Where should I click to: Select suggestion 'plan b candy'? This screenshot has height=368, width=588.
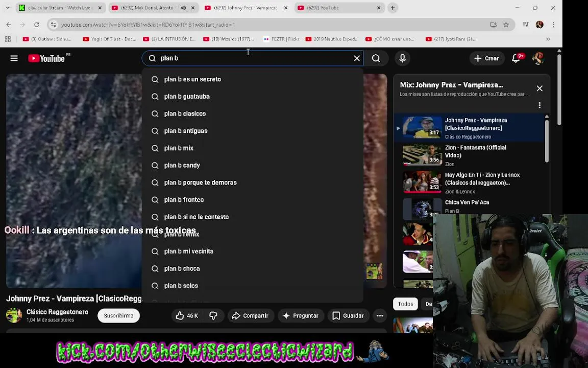[252, 165]
